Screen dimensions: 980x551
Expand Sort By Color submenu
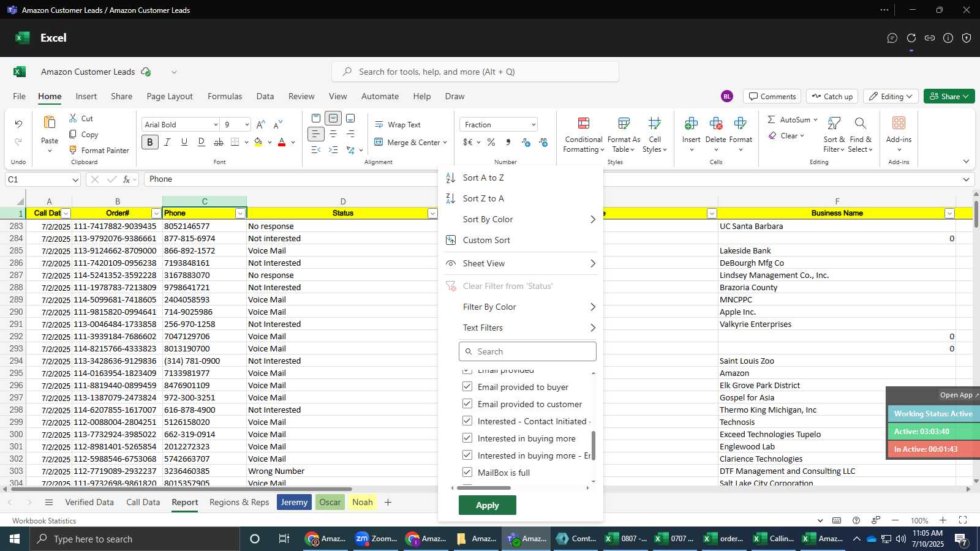coord(521,219)
